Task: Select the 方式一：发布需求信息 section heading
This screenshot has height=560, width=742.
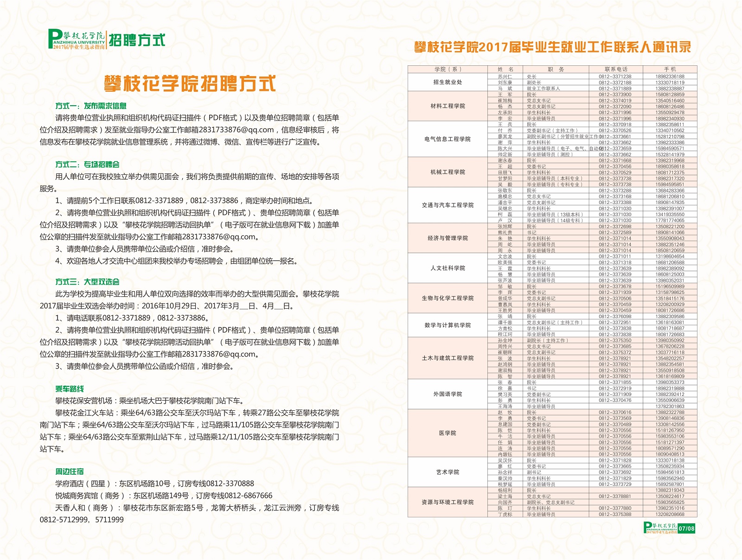Action: [91, 106]
